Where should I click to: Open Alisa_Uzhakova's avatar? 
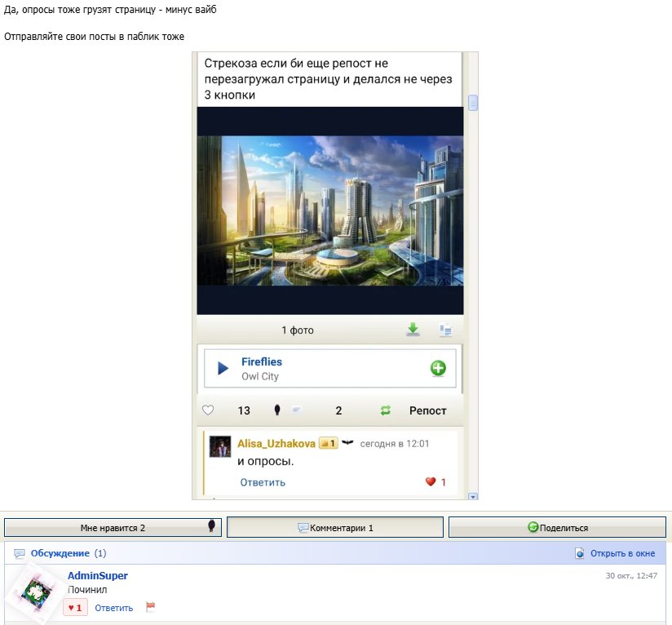click(x=220, y=446)
